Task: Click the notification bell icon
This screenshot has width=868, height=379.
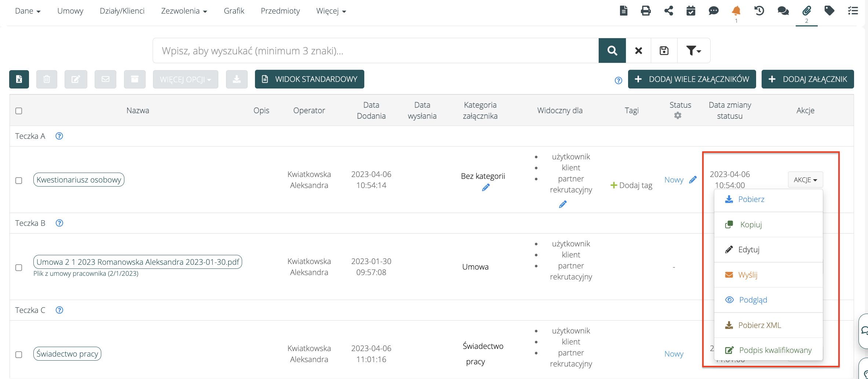Action: click(x=736, y=11)
